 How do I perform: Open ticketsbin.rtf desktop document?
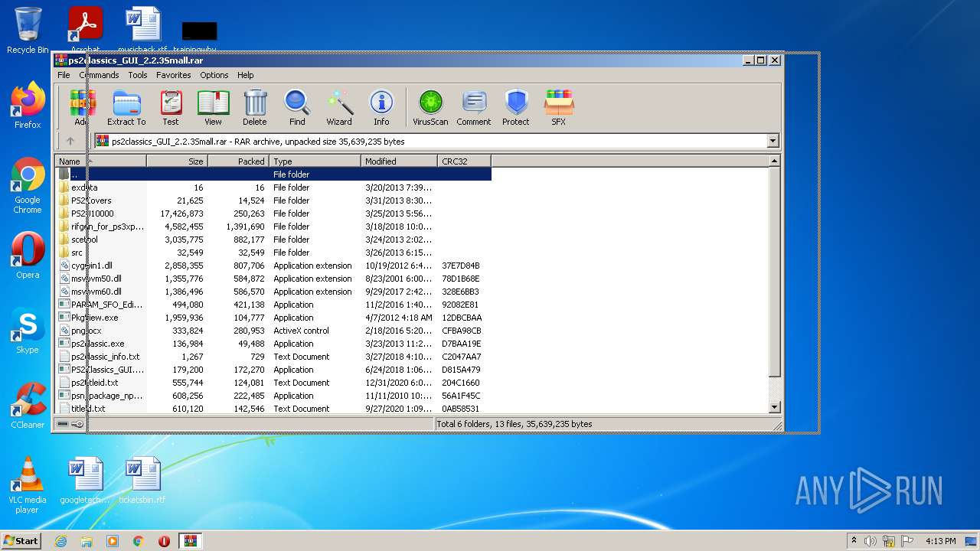pos(142,481)
